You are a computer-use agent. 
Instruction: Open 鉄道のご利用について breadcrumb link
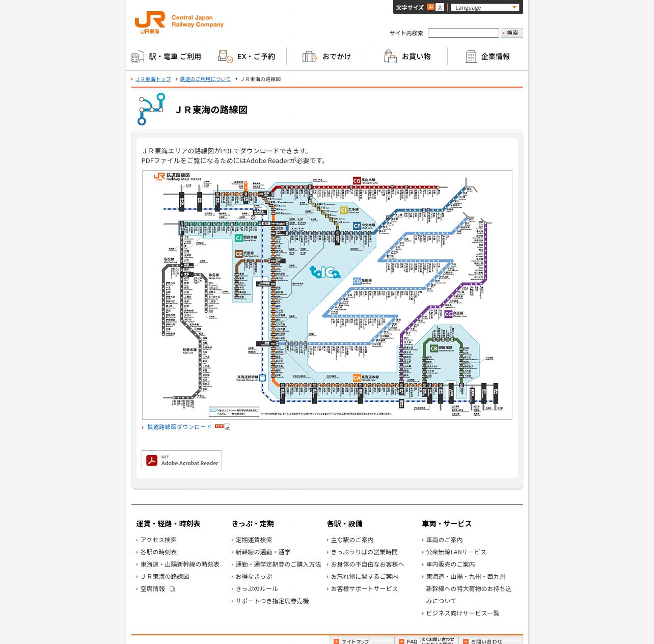(x=205, y=79)
